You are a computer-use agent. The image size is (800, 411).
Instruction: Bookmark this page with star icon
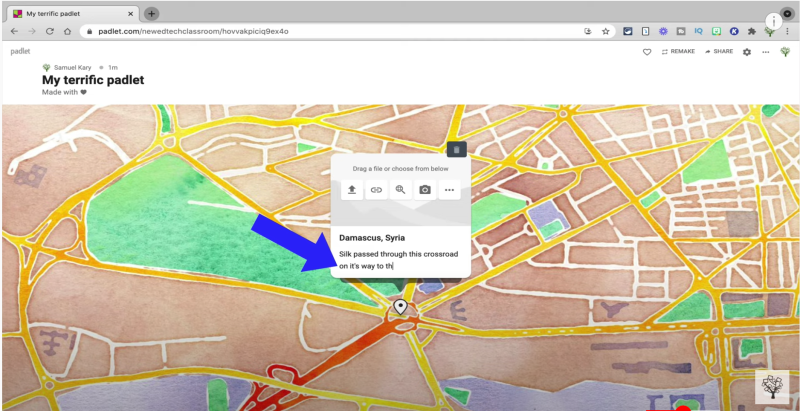606,31
